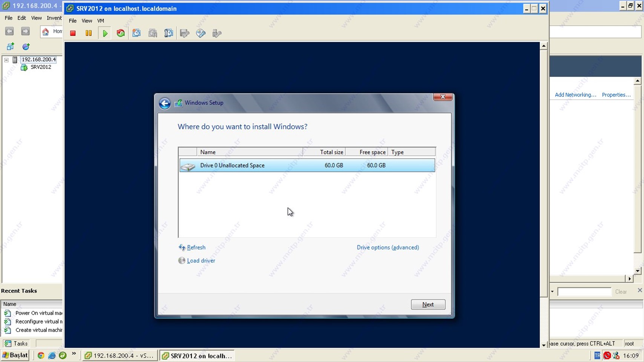Open the console File menu

[x=72, y=21]
